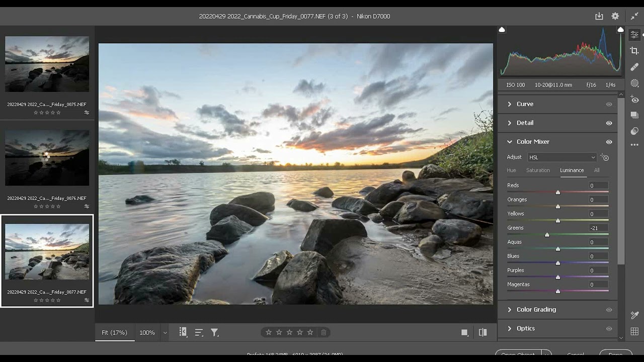
Task: Select the Crop tool icon
Action: coord(634,51)
